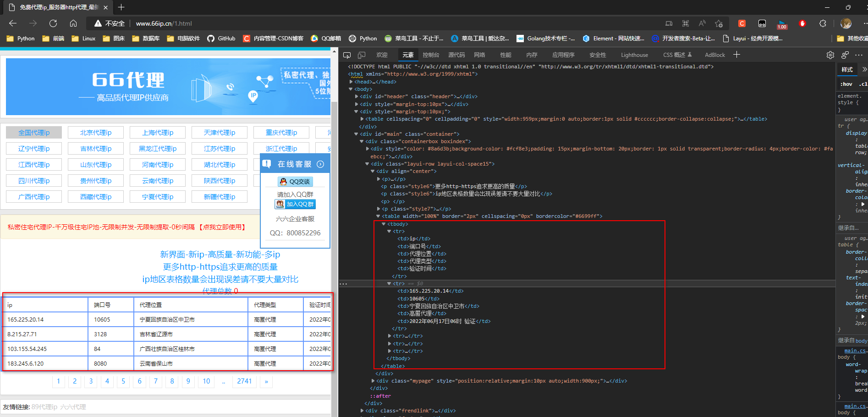Image resolution: width=868 pixels, height=417 pixels.
Task: Open the extension with 1.00 badge
Action: click(782, 24)
